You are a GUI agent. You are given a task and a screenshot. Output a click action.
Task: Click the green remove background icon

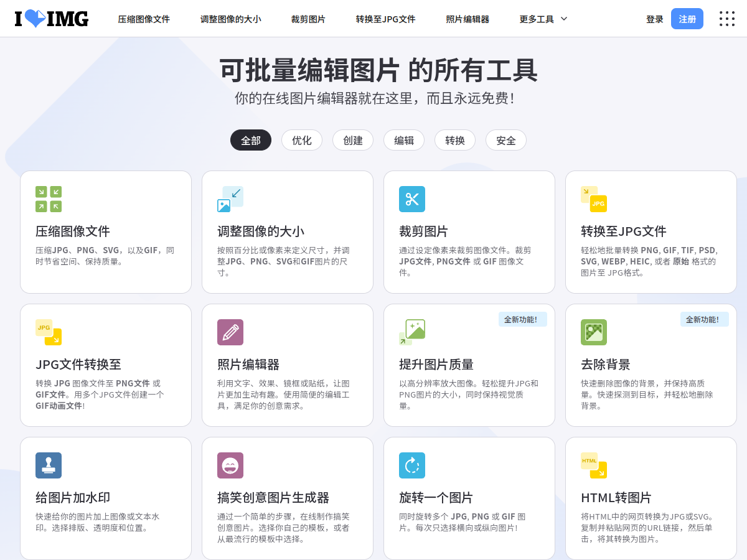pyautogui.click(x=594, y=332)
